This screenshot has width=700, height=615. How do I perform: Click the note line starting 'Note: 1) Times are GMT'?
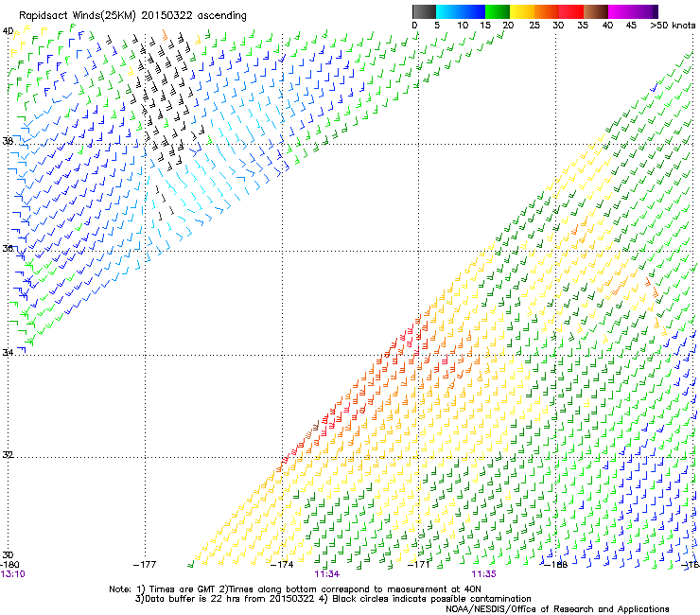[295, 589]
